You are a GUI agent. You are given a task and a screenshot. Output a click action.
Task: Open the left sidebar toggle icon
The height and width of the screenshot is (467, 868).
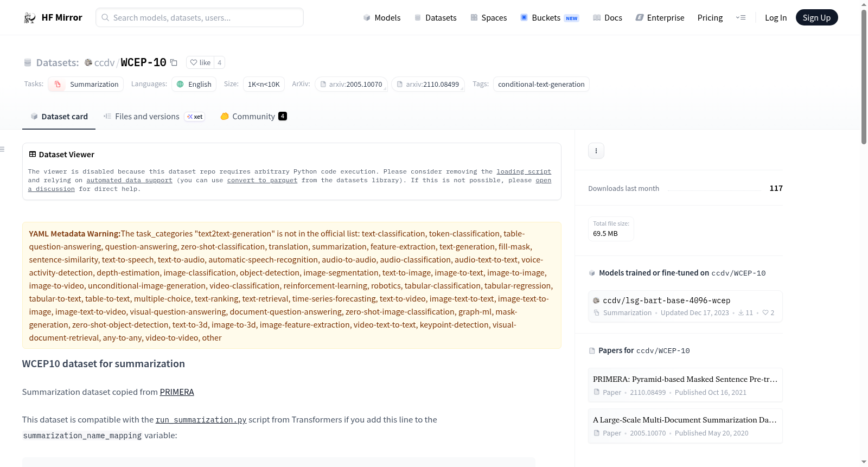(3, 149)
